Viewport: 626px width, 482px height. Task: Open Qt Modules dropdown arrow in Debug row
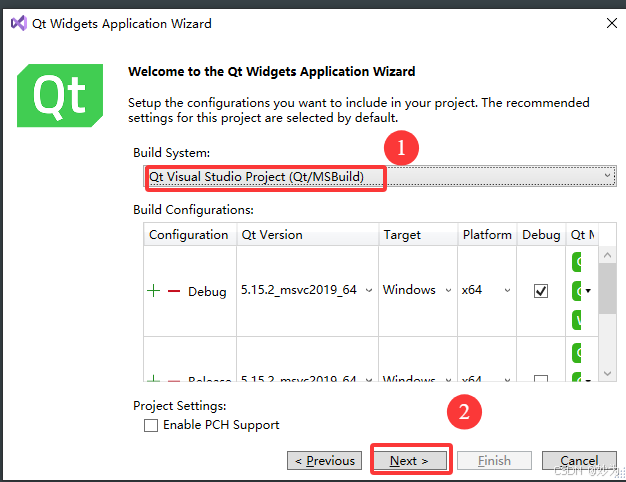[588, 291]
